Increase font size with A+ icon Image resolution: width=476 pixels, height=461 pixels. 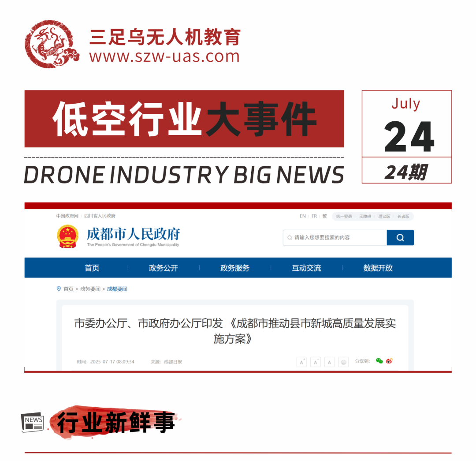pyautogui.click(x=301, y=362)
